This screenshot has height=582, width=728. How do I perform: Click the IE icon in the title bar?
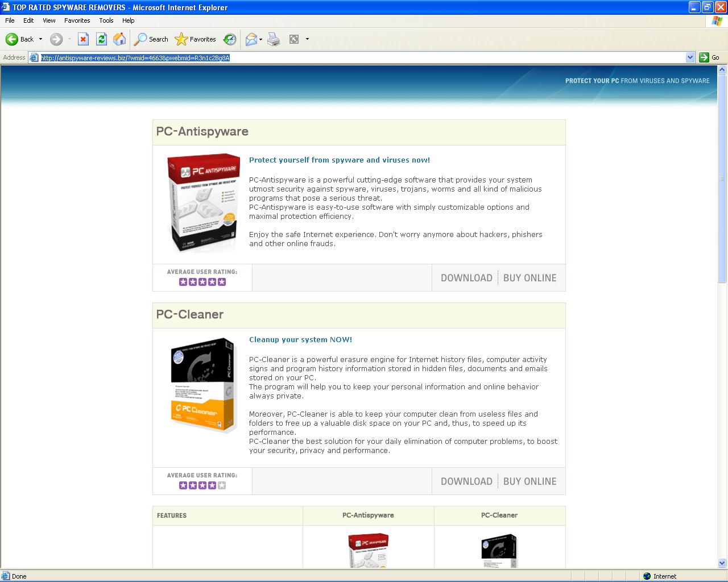pos(6,7)
